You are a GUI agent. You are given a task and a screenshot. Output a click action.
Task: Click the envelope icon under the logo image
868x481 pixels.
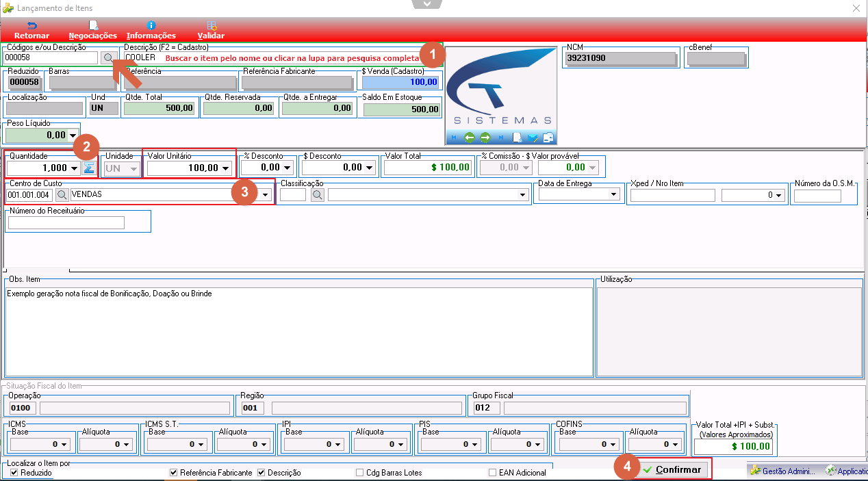[x=533, y=138]
